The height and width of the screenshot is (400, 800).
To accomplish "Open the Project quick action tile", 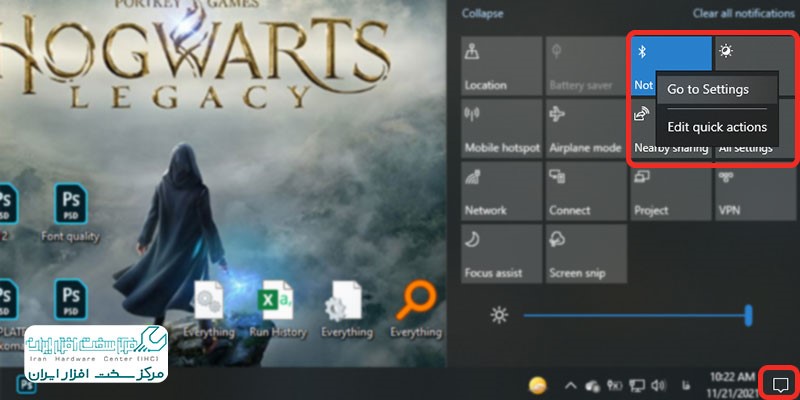I will (671, 191).
